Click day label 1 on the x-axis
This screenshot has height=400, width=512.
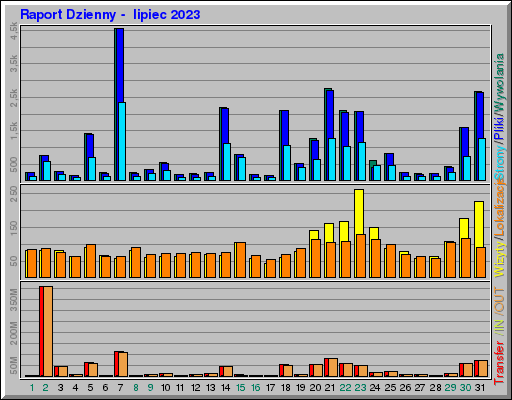click(32, 388)
